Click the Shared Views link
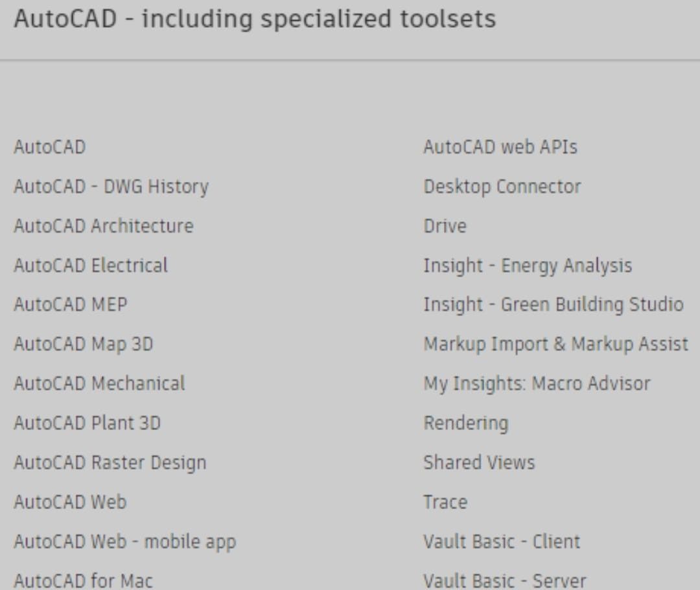Viewport: 700px width, 590px height. pyautogui.click(x=479, y=462)
